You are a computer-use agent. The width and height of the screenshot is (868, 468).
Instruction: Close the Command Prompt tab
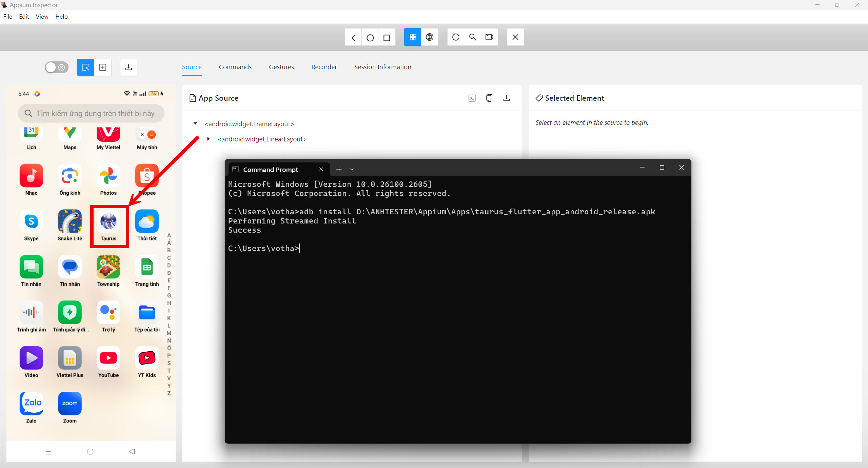tap(321, 169)
